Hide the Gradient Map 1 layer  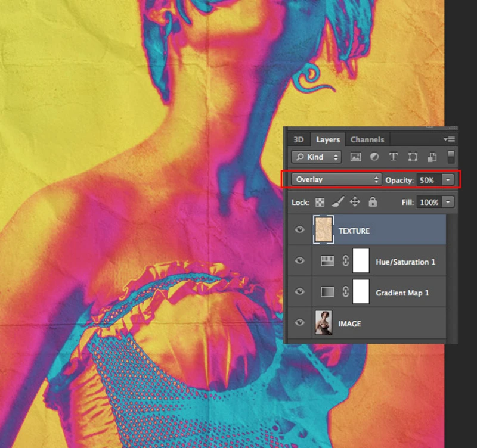300,291
